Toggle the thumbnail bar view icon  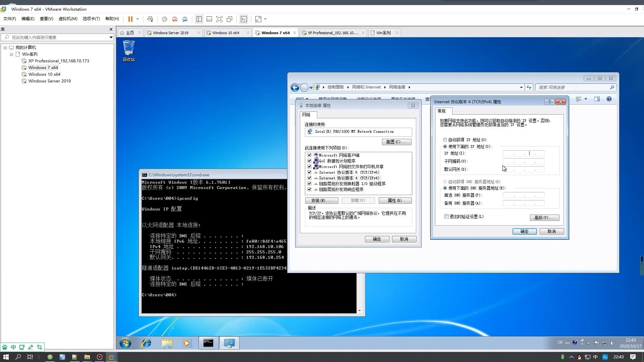click(x=209, y=19)
